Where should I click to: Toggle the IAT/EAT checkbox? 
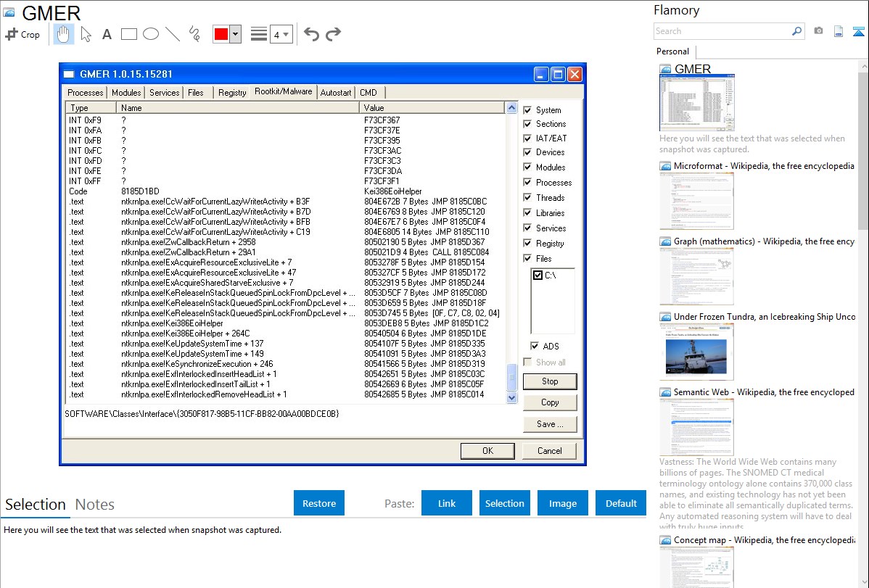click(527, 138)
